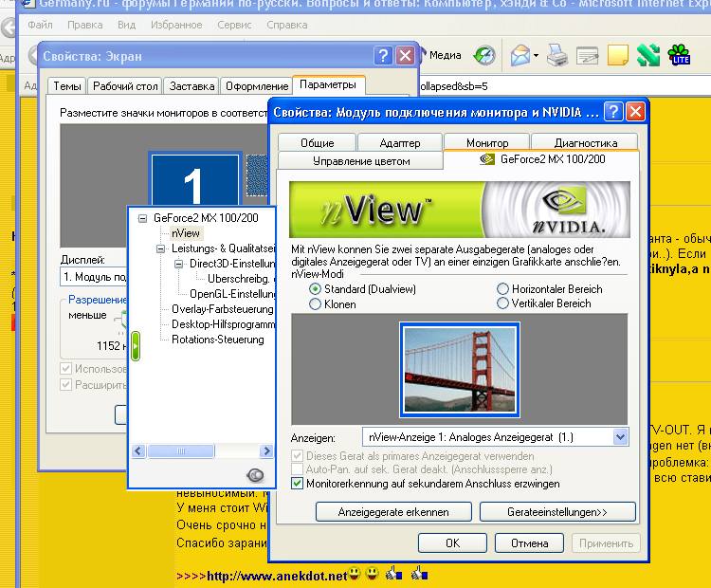Click help button in Свойства: Экран title bar

383,56
